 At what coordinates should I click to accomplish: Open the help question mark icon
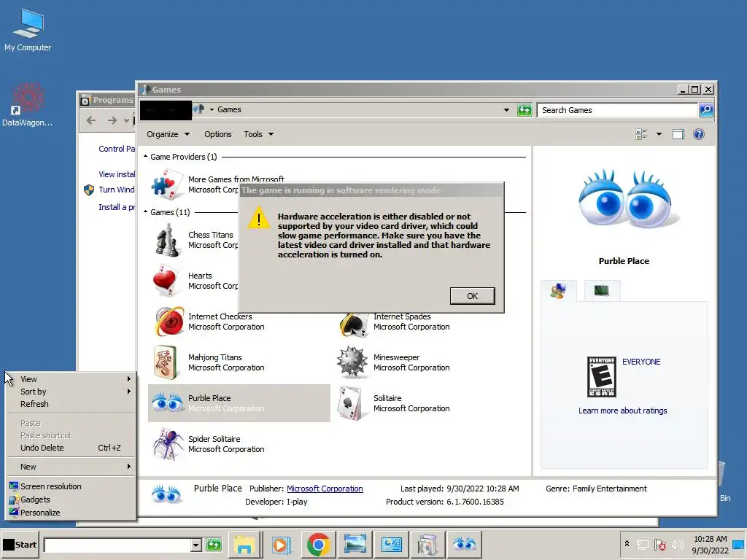pos(698,134)
